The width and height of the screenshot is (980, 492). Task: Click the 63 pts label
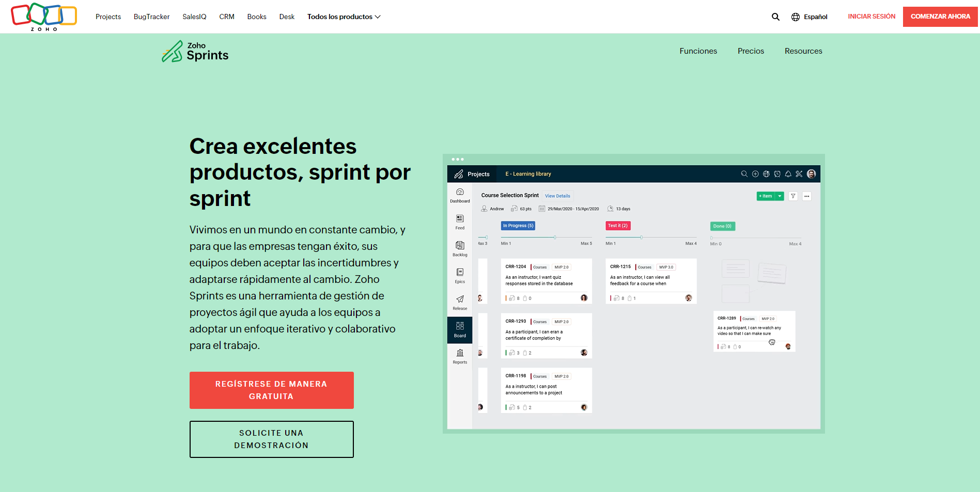525,209
